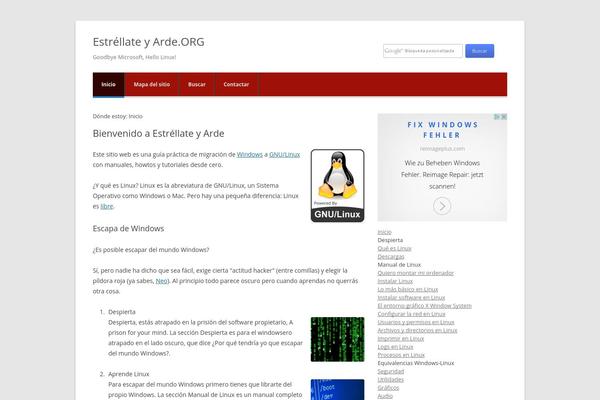Image resolution: width=600 pixels, height=400 pixels.
Task: Open the Mapa del sitio menu item
Action: coord(152,85)
